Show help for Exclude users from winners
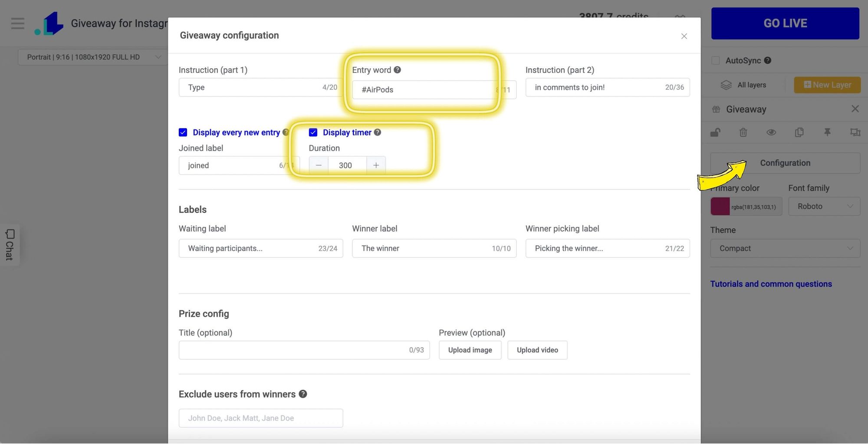Viewport: 868px width, 444px height. coord(303,394)
